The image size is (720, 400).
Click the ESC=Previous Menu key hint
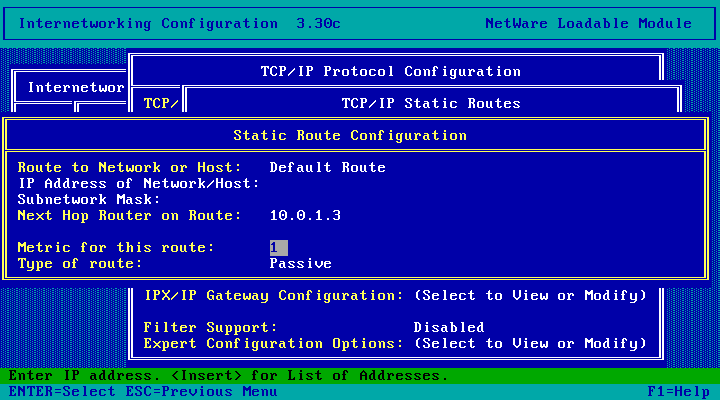[201, 392]
